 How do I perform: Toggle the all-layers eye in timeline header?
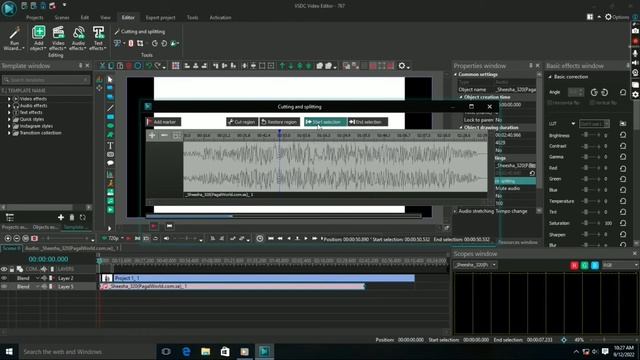(x=4, y=269)
